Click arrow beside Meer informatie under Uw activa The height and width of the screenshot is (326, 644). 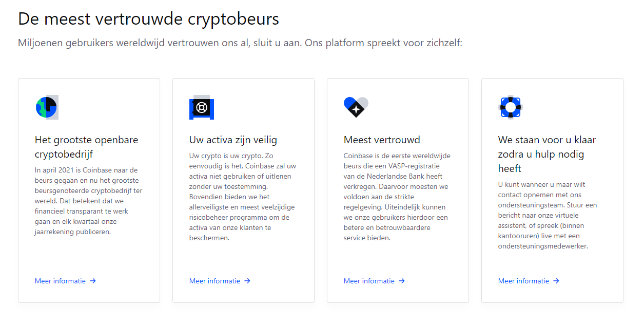coord(247,281)
